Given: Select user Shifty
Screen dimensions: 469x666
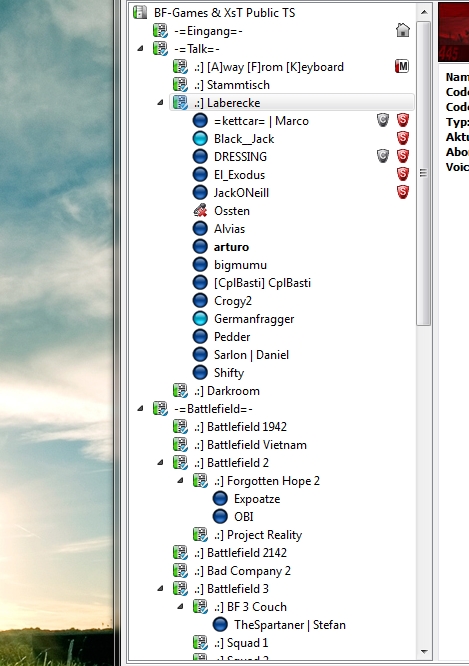Looking at the screenshot, I should 229,373.
